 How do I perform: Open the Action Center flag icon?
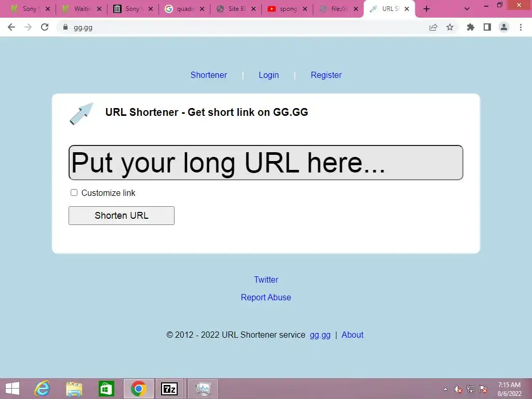pos(483,389)
